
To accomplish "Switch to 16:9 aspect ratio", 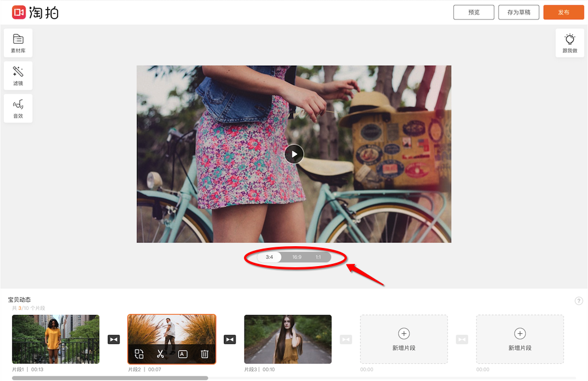I will tap(297, 257).
